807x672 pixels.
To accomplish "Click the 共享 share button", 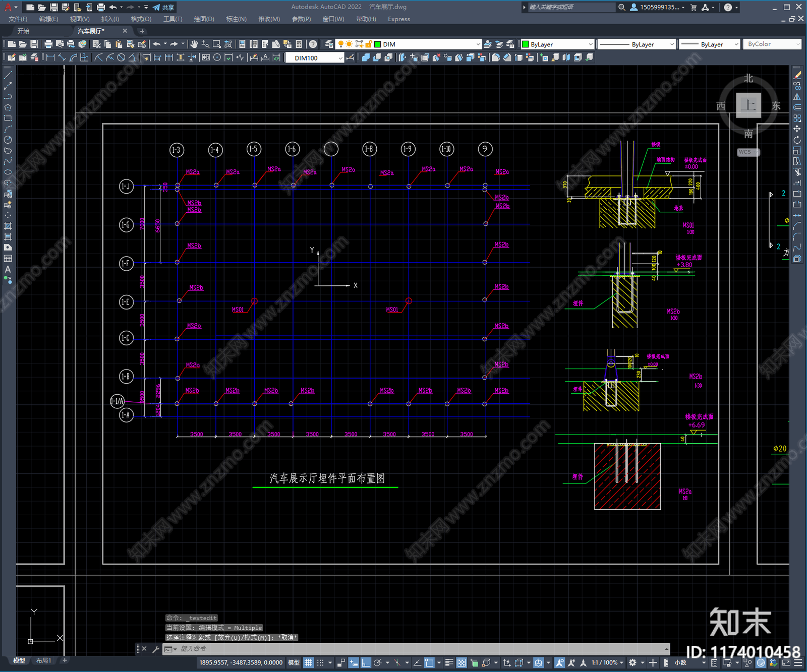I will click(163, 7).
